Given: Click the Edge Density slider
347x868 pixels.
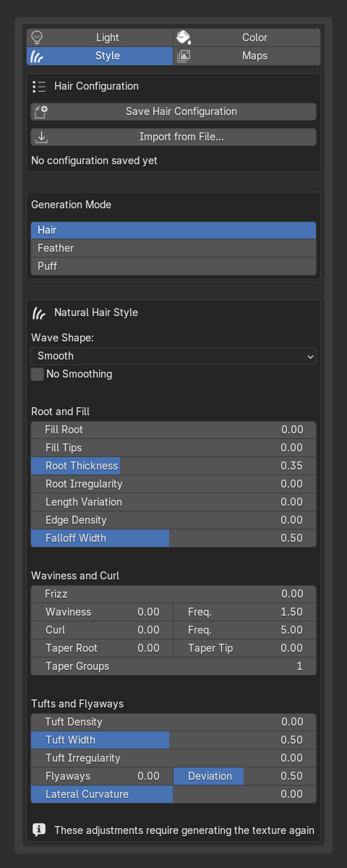Looking at the screenshot, I should point(173,520).
